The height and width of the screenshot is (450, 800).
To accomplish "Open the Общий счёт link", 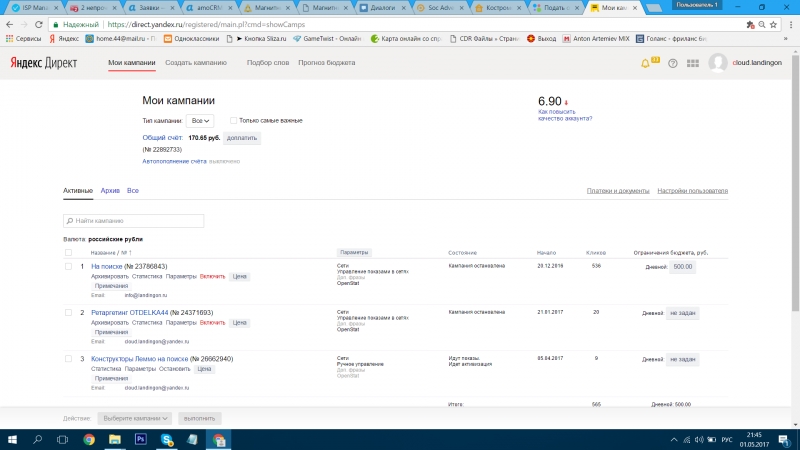I will 162,138.
